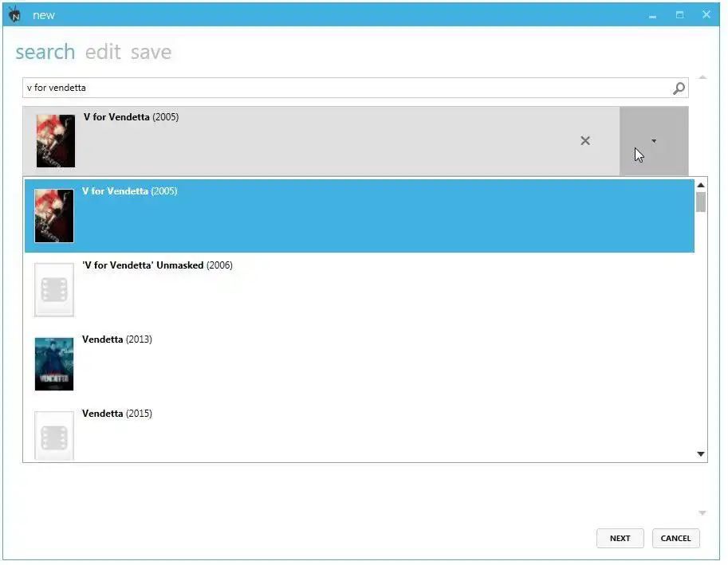Switch to the edit step tab

pos(103,52)
